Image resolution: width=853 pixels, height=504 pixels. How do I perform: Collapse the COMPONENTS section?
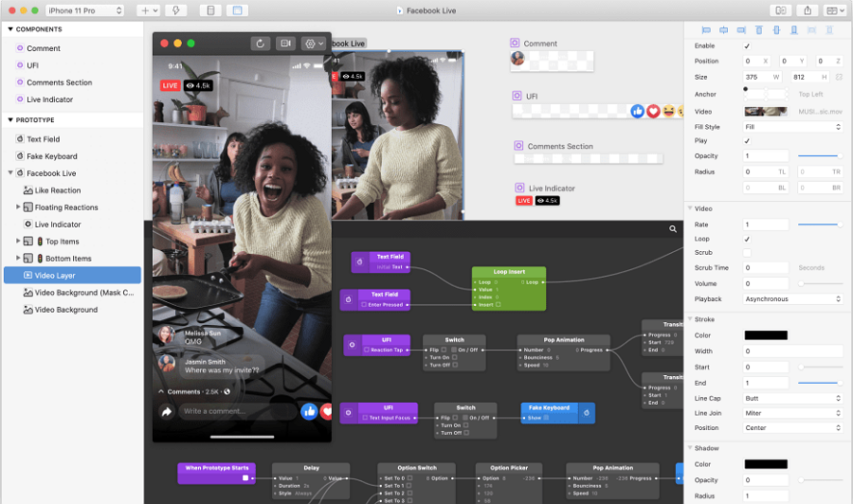click(x=10, y=28)
